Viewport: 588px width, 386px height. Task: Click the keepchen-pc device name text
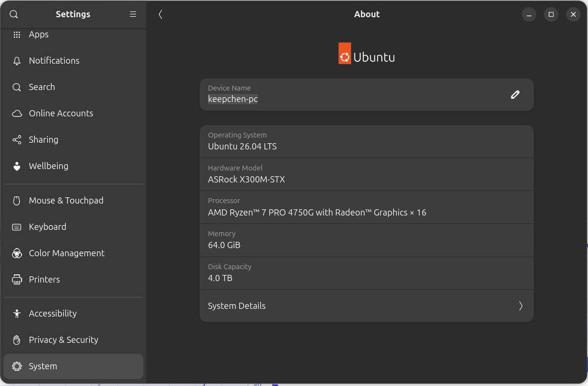tap(233, 99)
